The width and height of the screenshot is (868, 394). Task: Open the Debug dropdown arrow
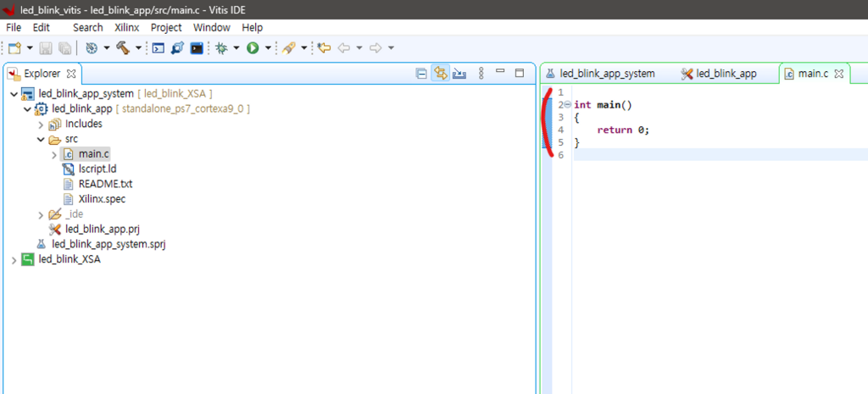236,48
